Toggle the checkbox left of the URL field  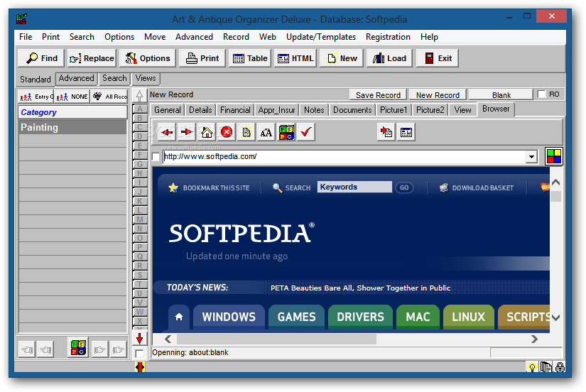156,156
